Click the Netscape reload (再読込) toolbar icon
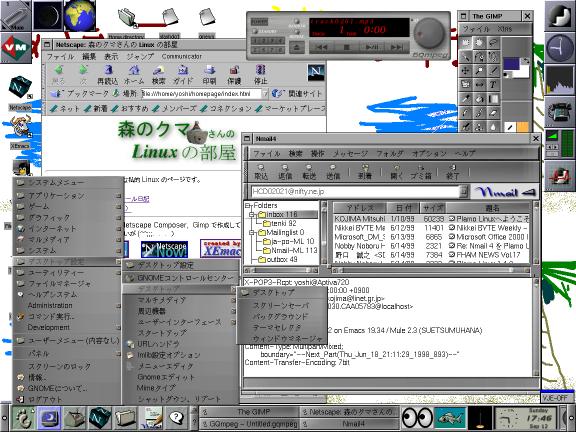The width and height of the screenshot is (576, 432). [107, 75]
